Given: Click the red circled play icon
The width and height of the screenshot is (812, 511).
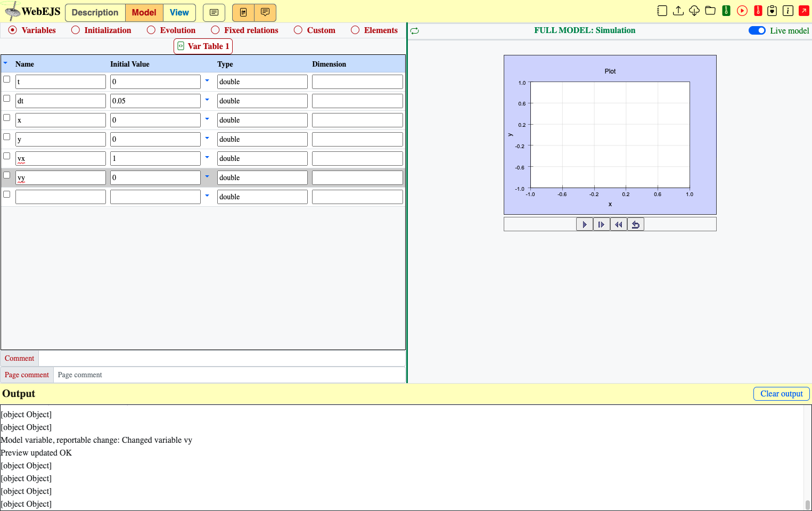Looking at the screenshot, I should click(x=742, y=11).
